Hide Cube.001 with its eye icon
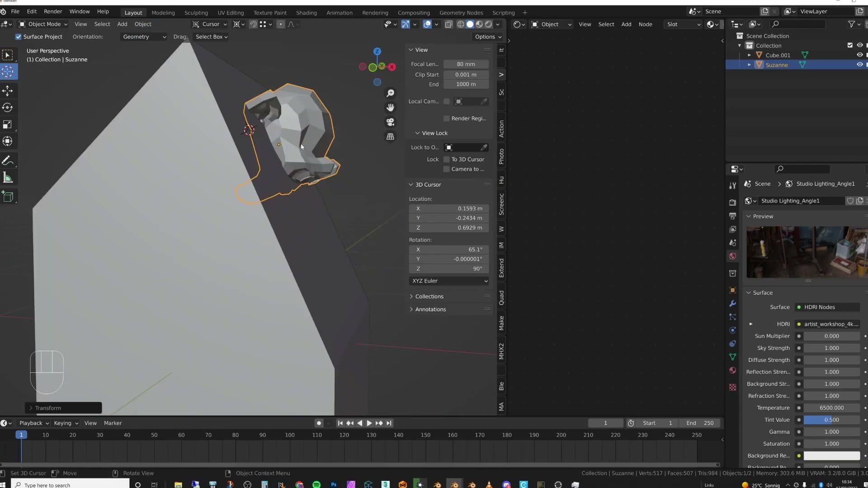Image resolution: width=868 pixels, height=488 pixels. click(x=860, y=55)
